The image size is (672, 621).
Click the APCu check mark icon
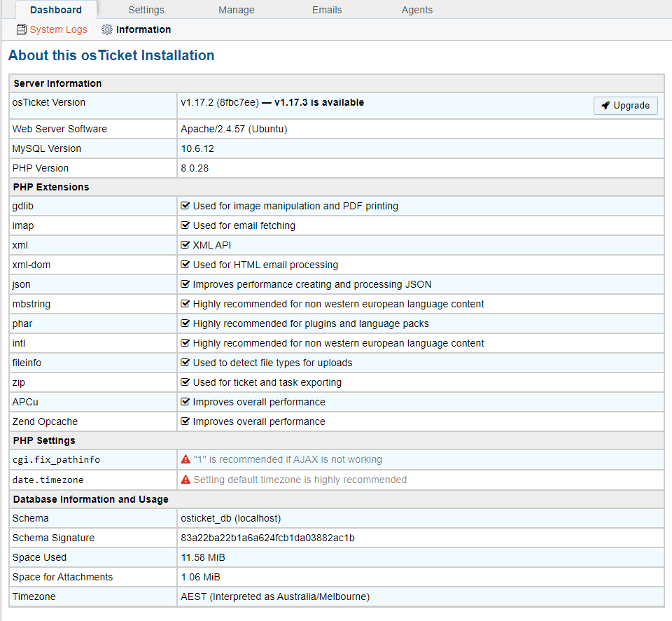(185, 402)
